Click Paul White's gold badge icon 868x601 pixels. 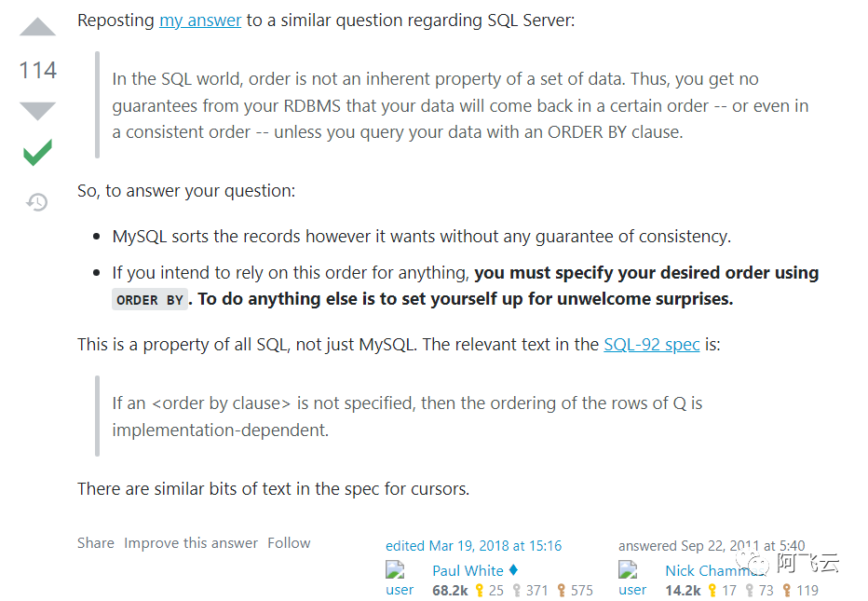[480, 591]
